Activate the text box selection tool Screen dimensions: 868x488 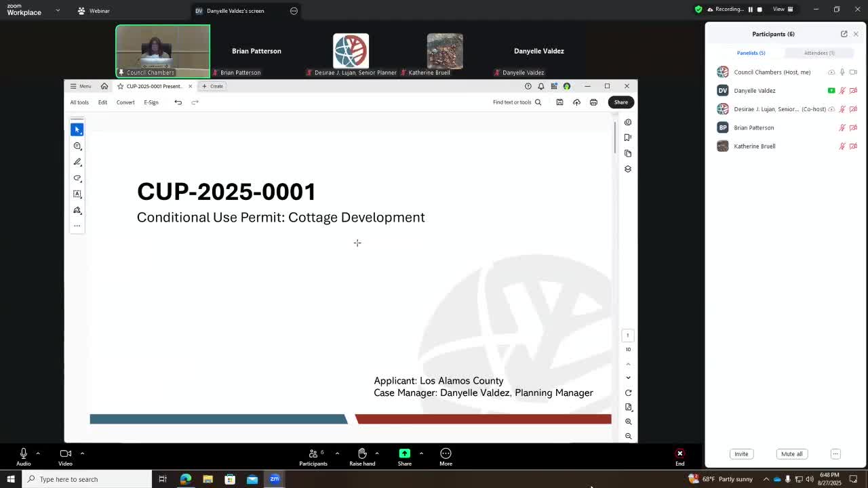(x=77, y=194)
